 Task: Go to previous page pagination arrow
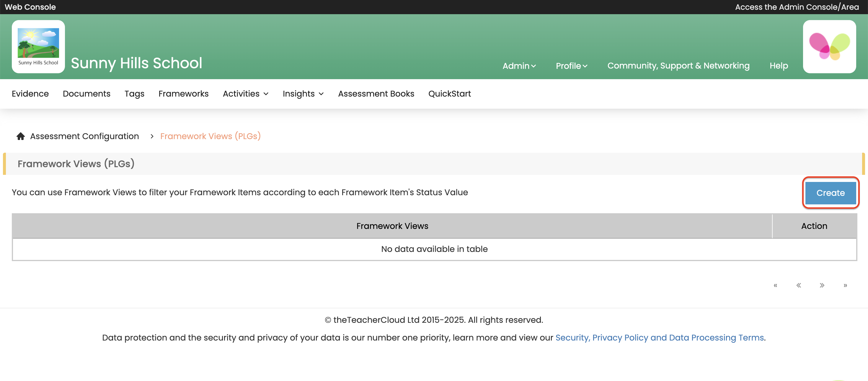[x=799, y=285]
